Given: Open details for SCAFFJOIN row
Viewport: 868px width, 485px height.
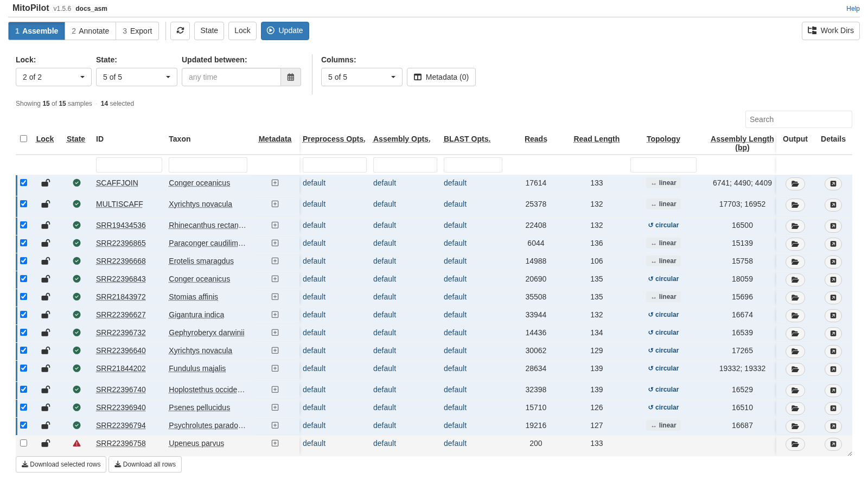Looking at the screenshot, I should point(833,184).
